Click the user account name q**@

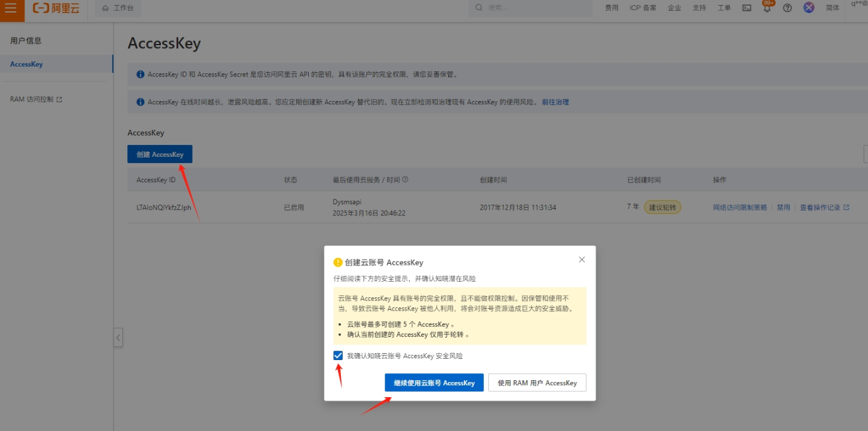click(x=859, y=4)
